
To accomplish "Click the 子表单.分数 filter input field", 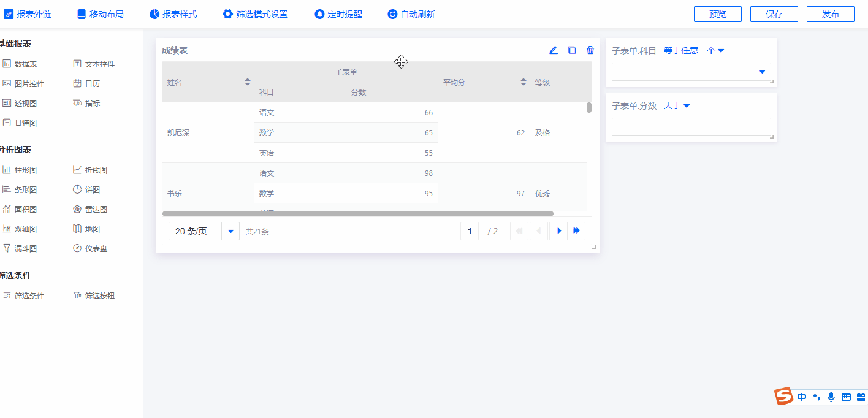I will click(691, 127).
